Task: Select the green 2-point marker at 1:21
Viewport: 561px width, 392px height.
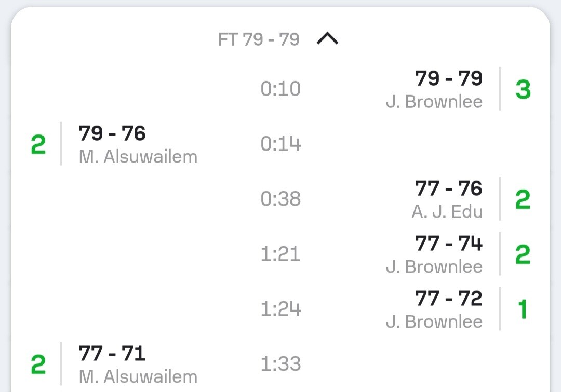Action: click(523, 254)
